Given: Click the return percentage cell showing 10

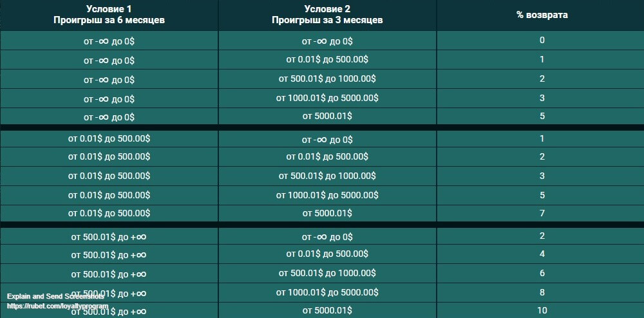Looking at the screenshot, I should [x=542, y=311].
